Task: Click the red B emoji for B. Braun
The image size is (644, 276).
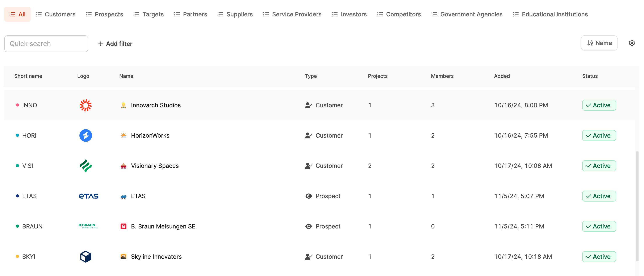Action: click(x=123, y=226)
